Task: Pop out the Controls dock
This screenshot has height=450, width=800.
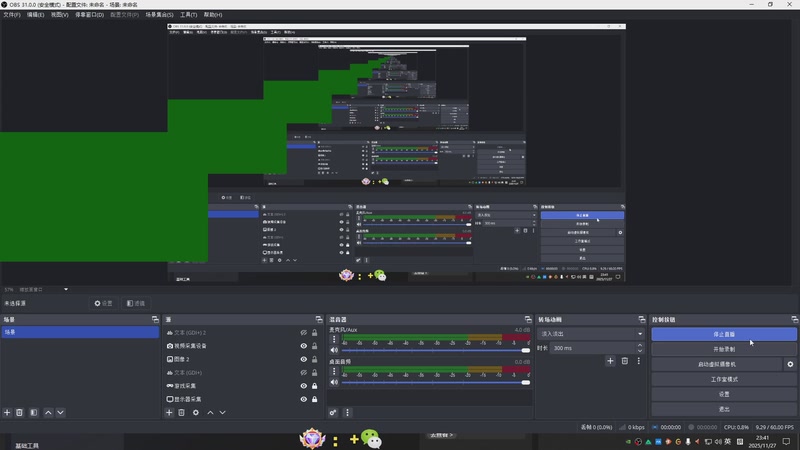Action: point(795,319)
